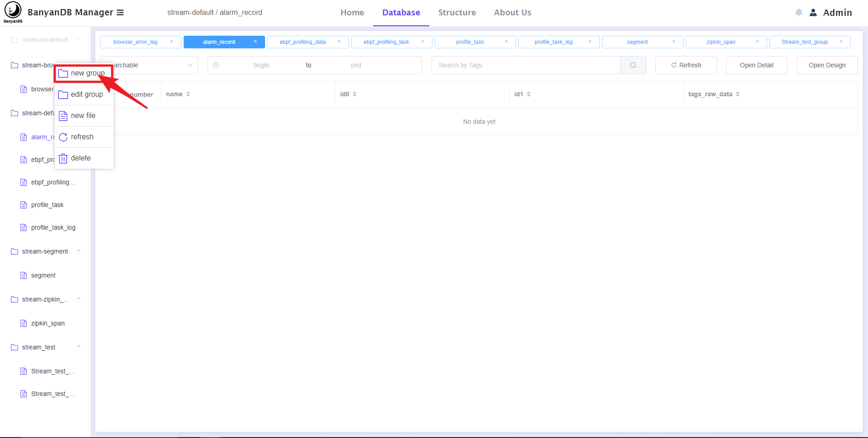
Task: Click the Admin username label
Action: coord(837,13)
